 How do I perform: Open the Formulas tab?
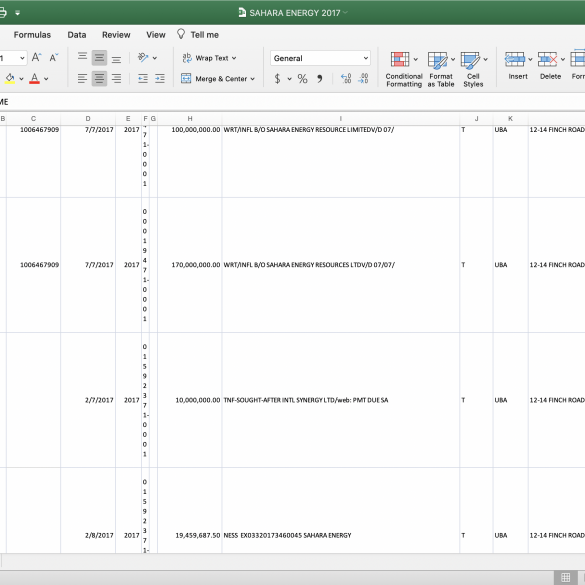click(32, 35)
